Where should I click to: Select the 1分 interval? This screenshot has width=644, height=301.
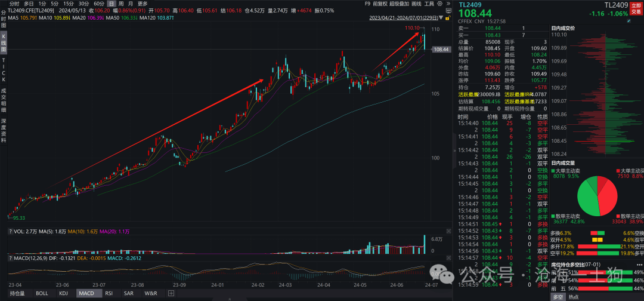click(42, 4)
